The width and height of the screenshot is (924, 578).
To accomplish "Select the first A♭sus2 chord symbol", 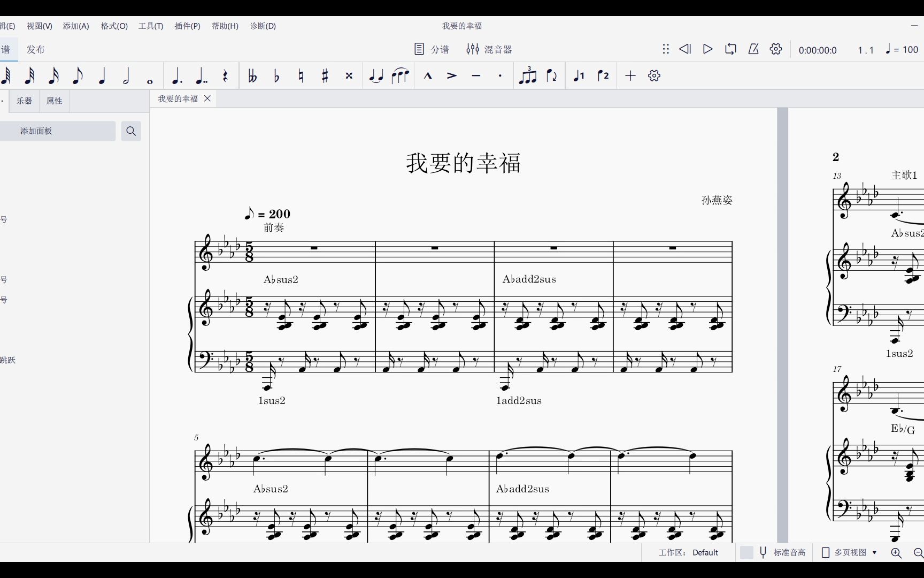I will coord(281,279).
